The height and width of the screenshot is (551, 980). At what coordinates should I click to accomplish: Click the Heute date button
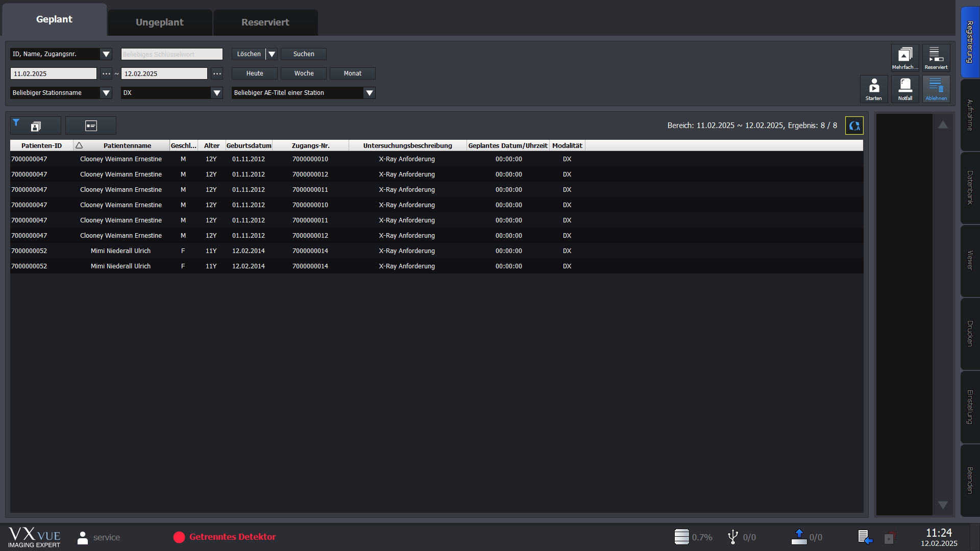(255, 73)
